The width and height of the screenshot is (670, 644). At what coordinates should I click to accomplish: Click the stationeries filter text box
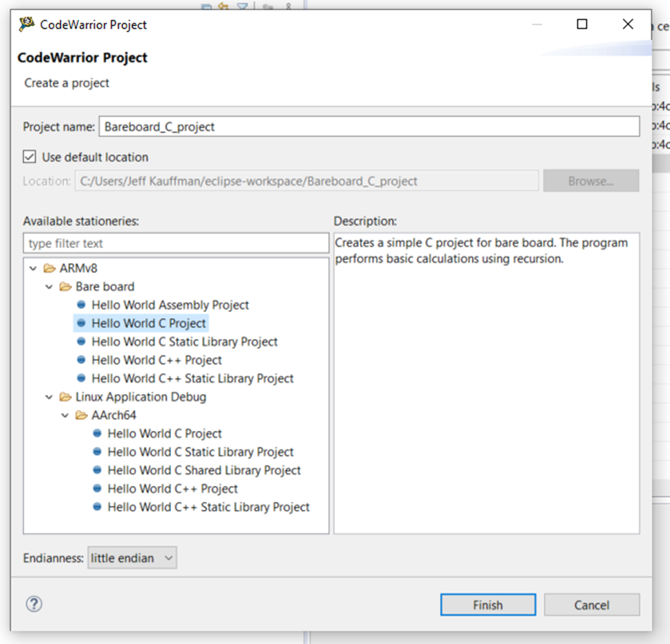pyautogui.click(x=176, y=243)
